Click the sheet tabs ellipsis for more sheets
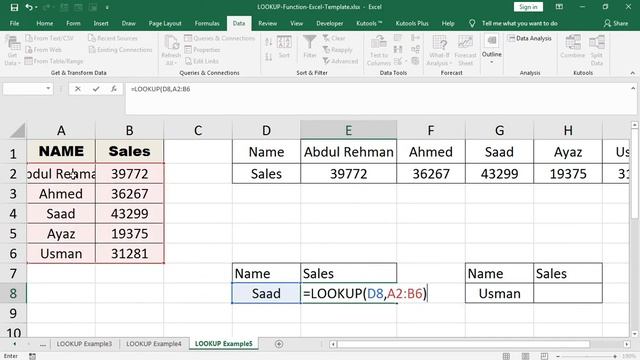 tap(43, 344)
